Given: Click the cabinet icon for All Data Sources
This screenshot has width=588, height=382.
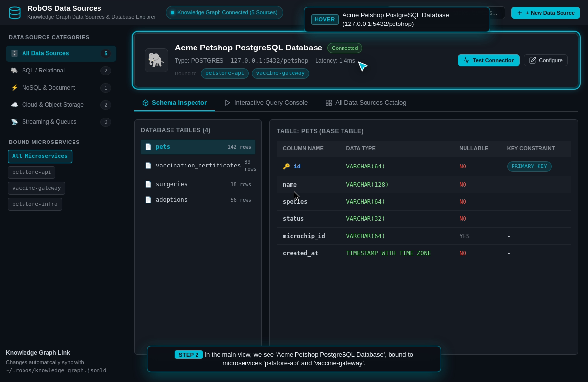Looking at the screenshot, I should click(14, 53).
